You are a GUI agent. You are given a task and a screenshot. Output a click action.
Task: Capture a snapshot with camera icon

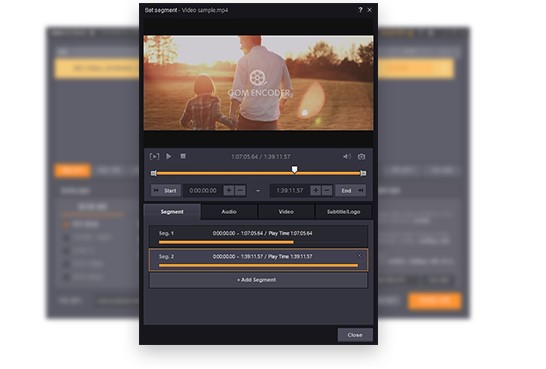pos(361,157)
